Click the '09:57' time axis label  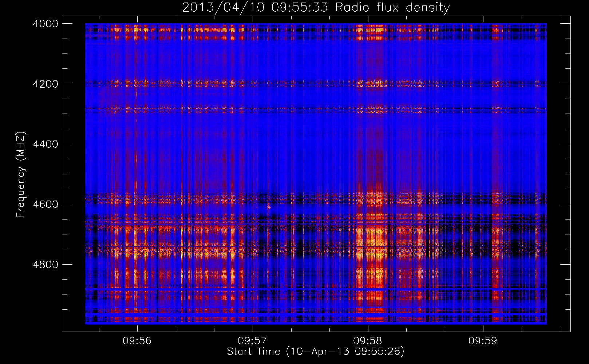pyautogui.click(x=252, y=341)
